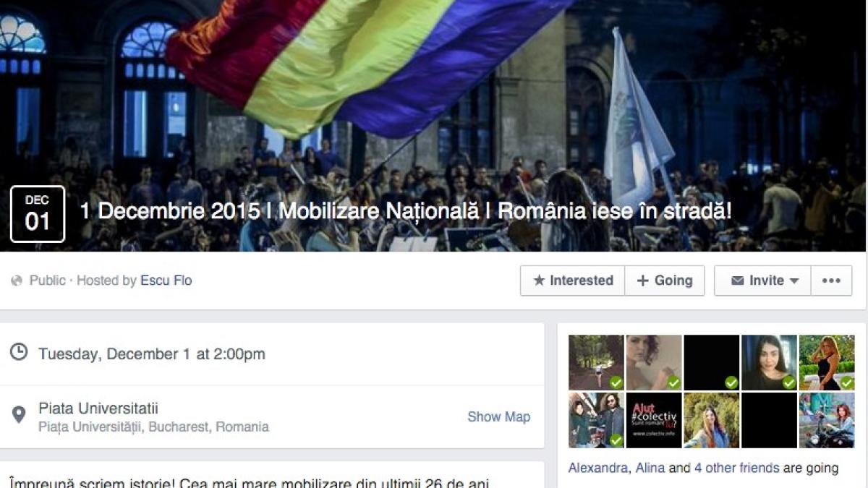Mark yourself as Going to the event
This screenshot has width=868, height=488.
(x=664, y=281)
